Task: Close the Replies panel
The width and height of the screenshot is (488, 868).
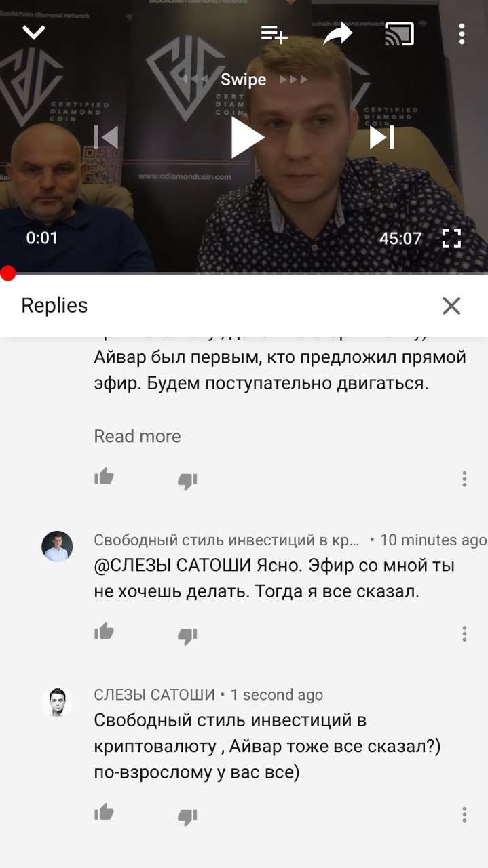Action: [451, 306]
